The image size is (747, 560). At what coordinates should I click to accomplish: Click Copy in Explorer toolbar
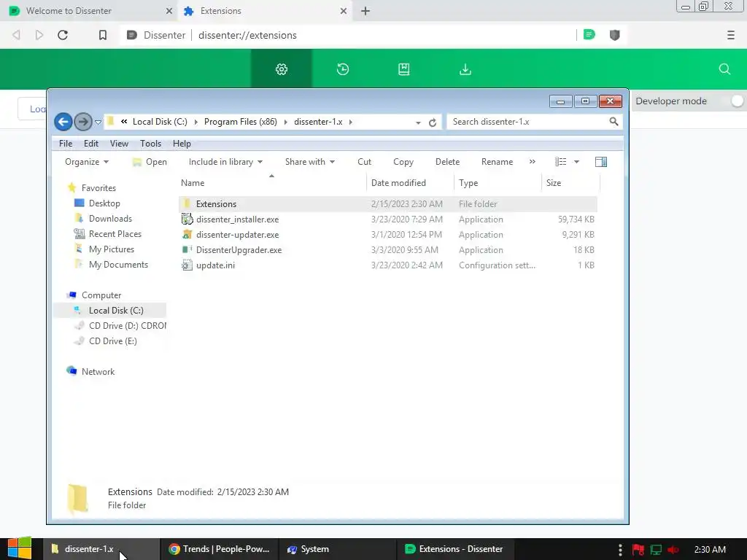point(403,162)
